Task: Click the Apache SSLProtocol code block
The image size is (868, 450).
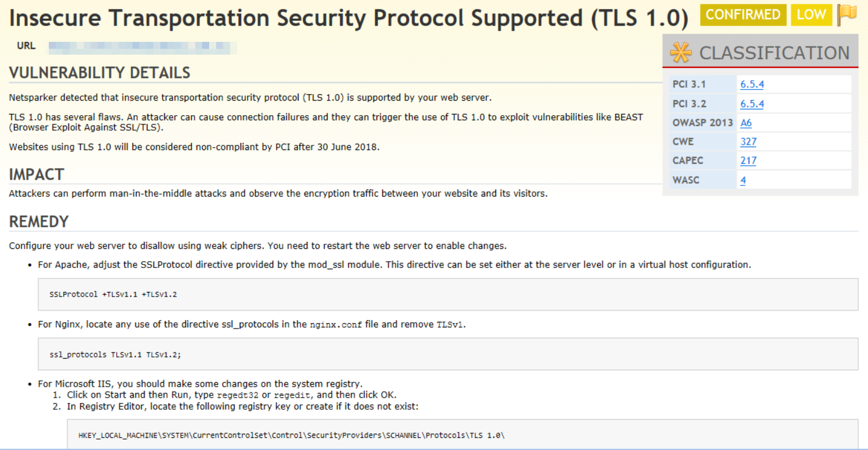Action: pos(448,294)
